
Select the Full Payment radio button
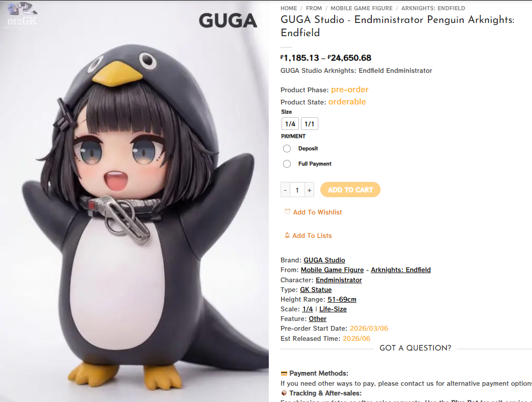287,164
